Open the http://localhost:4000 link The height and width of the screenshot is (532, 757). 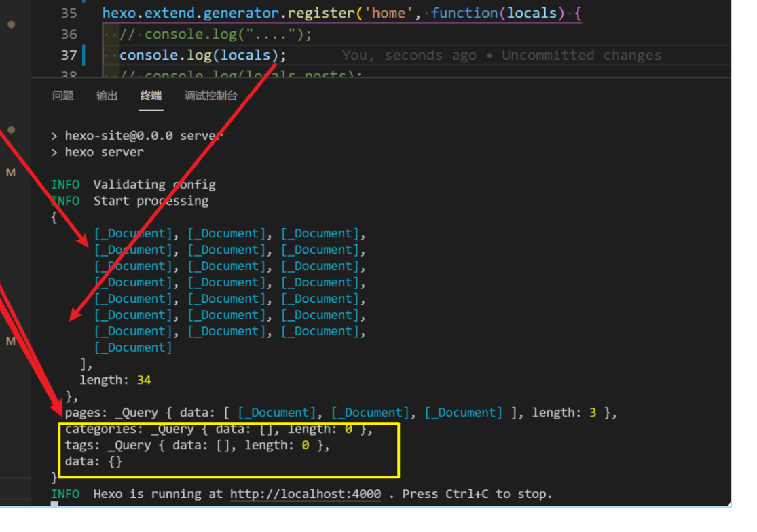[305, 494]
